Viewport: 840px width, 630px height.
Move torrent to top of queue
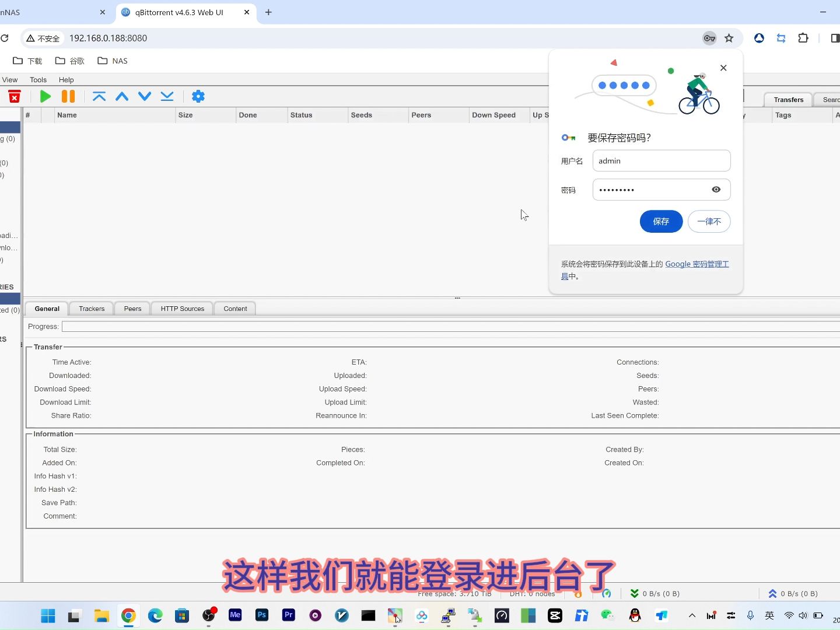(100, 96)
